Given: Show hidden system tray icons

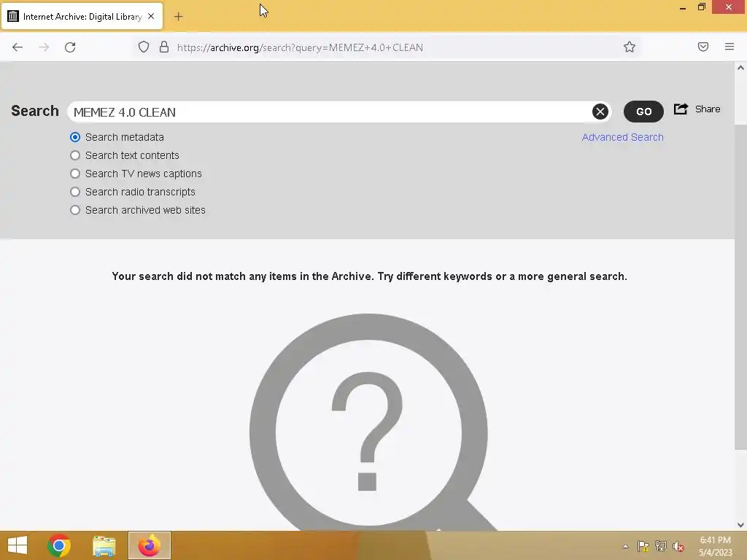Looking at the screenshot, I should coord(625,546).
